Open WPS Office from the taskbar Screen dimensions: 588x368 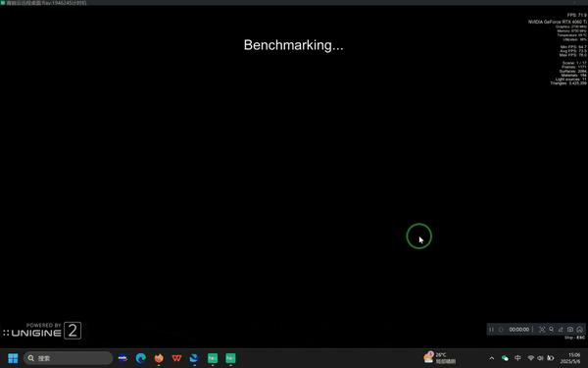(x=176, y=358)
